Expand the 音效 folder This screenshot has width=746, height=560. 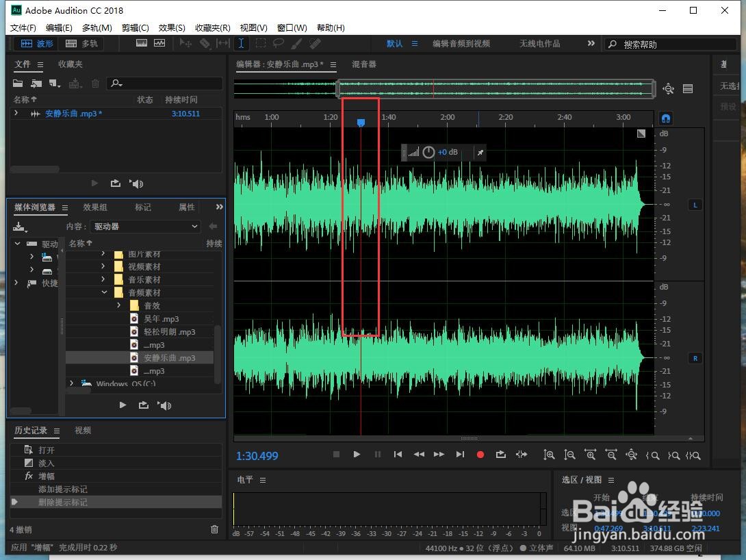(119, 305)
